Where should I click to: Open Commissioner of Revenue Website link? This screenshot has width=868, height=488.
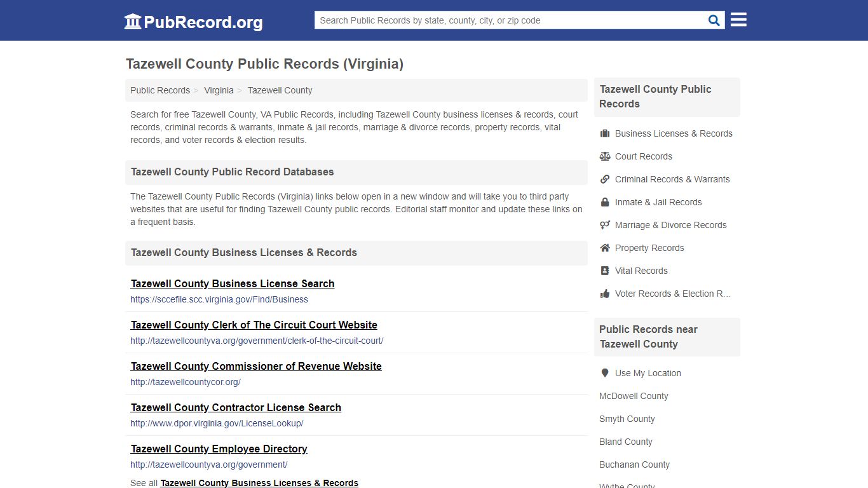pos(256,366)
